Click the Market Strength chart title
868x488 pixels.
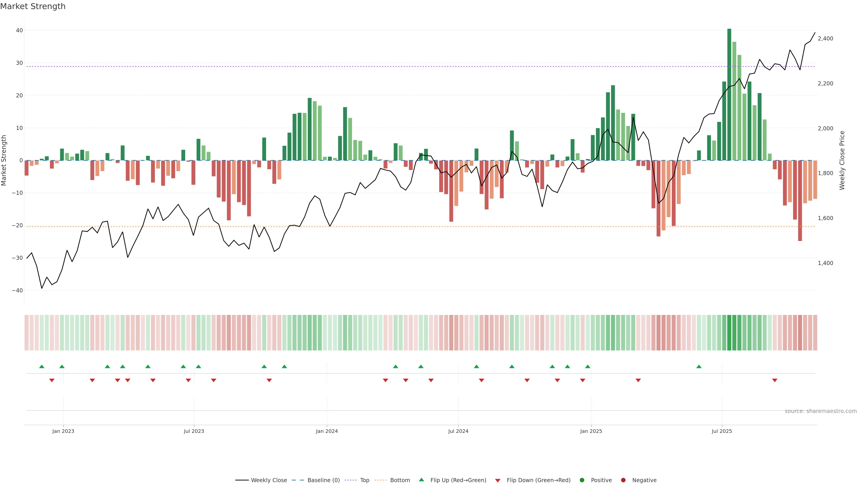[33, 6]
